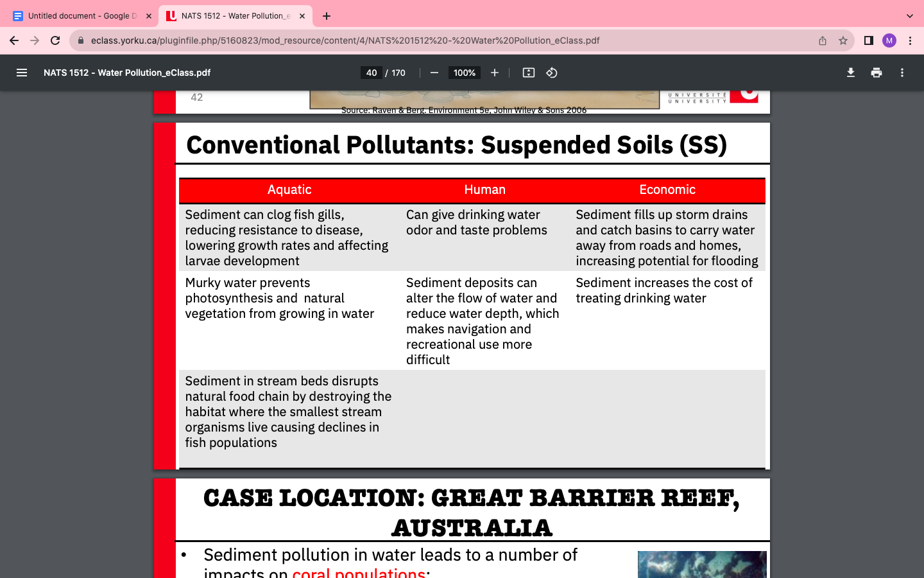Switch to Untitled document Google Docs tab
The height and width of the screenshot is (578, 924).
pyautogui.click(x=77, y=16)
